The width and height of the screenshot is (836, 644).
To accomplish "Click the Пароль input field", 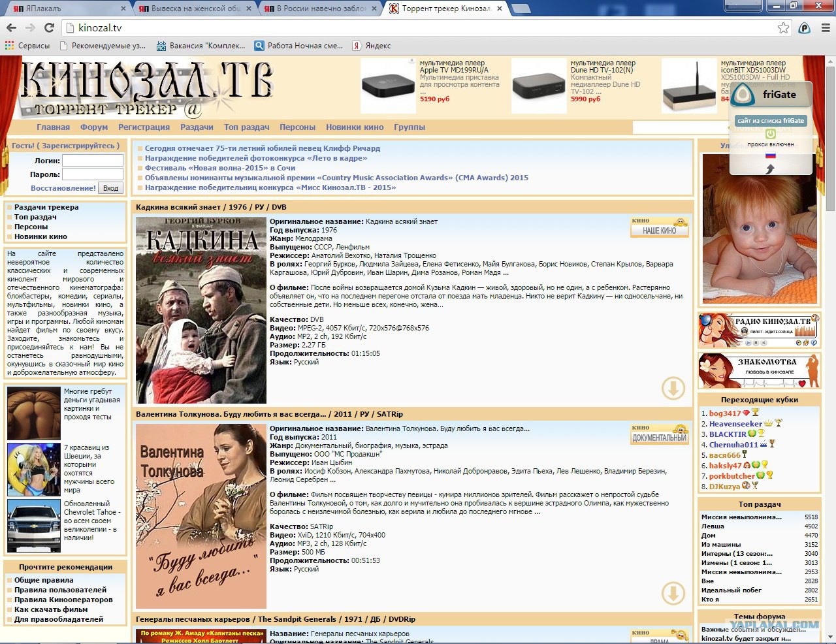I will [93, 174].
